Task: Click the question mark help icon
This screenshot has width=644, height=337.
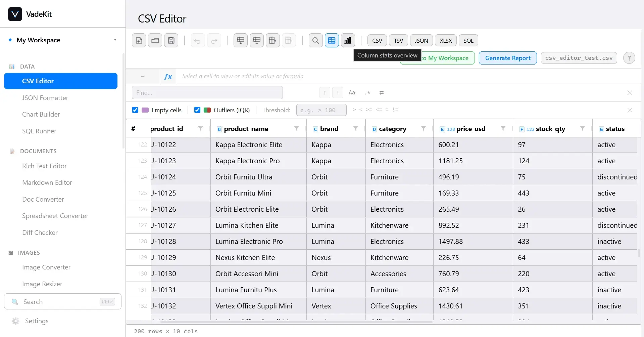Action: point(629,58)
